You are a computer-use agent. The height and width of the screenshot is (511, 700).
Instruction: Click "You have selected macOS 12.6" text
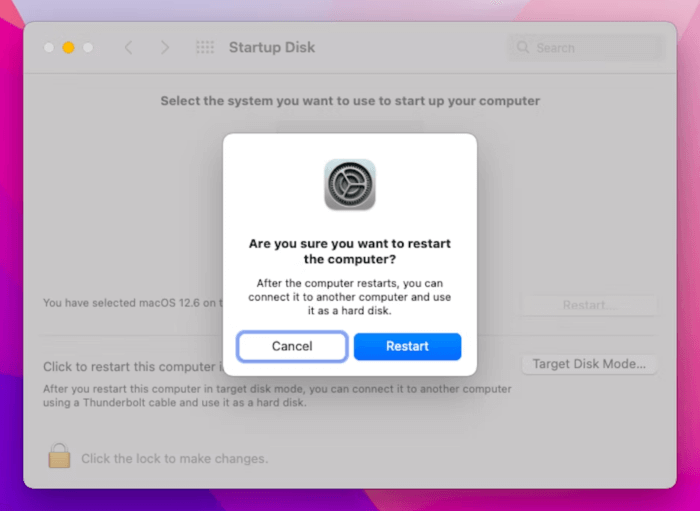(x=133, y=303)
